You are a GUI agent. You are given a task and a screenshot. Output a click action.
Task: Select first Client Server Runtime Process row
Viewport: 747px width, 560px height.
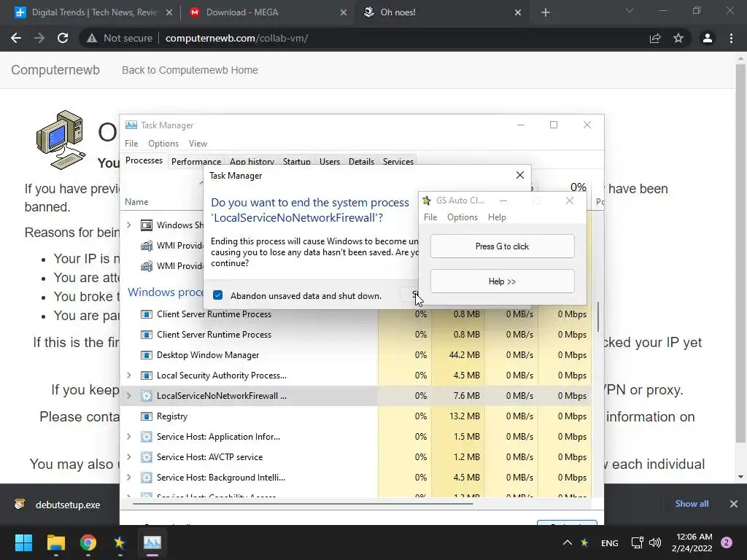click(355, 314)
